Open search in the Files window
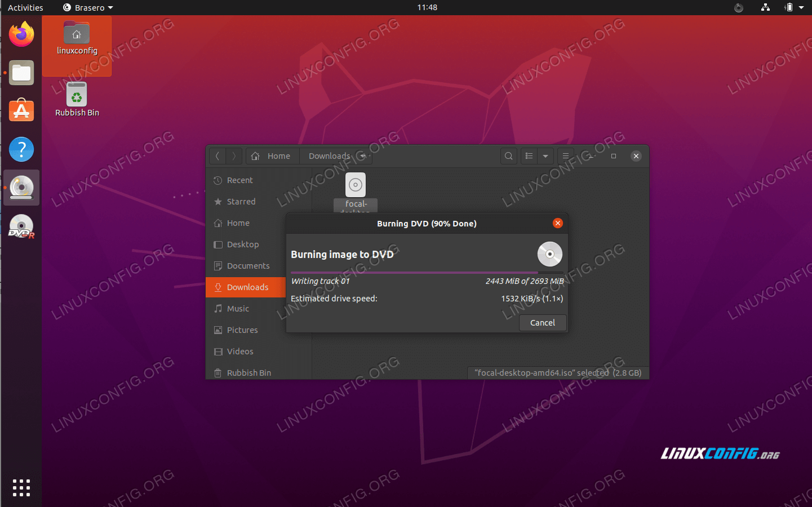Viewport: 812px width, 507px height. pyautogui.click(x=509, y=156)
